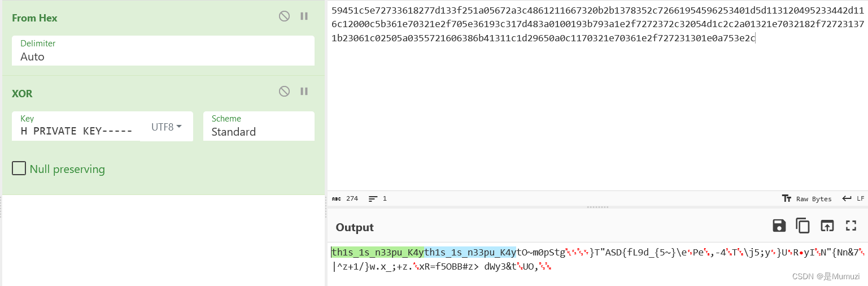Change the LF end-of-line sequence
868x286 pixels.
(853, 198)
